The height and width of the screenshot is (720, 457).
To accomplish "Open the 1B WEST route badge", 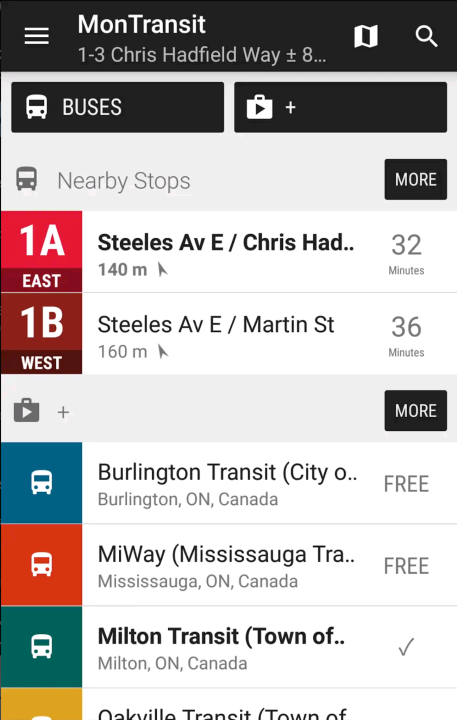I will [41, 334].
